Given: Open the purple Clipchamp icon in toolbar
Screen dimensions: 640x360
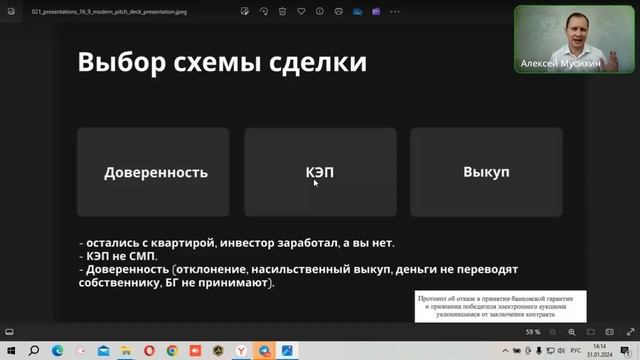Looking at the screenshot, I should tap(376, 11).
